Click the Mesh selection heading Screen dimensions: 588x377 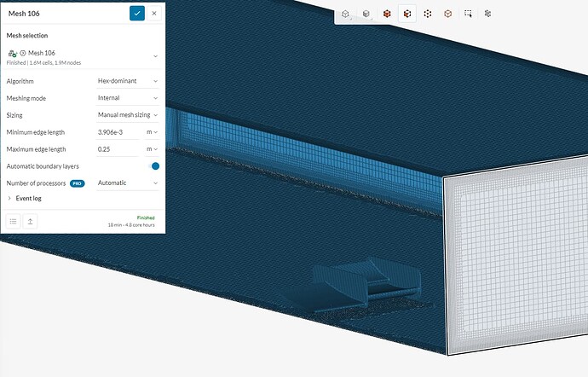click(27, 36)
